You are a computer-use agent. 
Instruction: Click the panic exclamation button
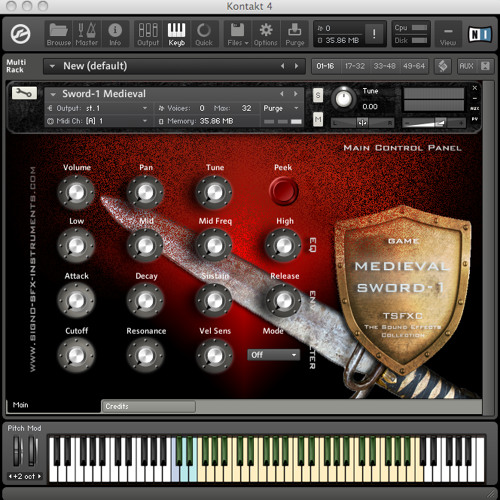pos(374,34)
